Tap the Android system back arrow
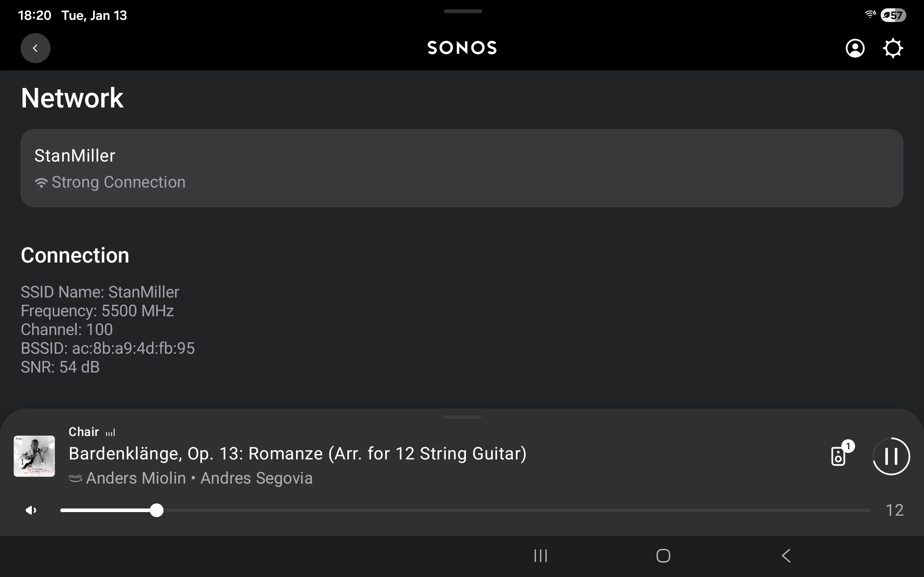Viewport: 924px width, 577px height. click(786, 556)
